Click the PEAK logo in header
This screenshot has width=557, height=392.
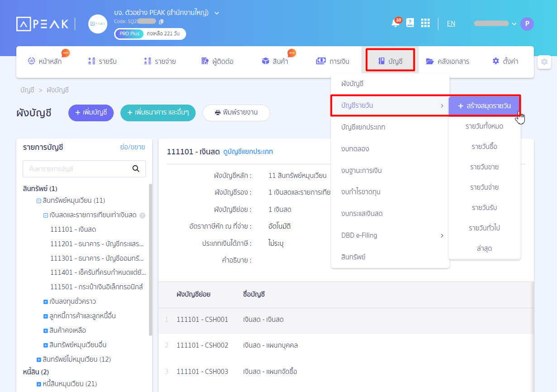[42, 24]
